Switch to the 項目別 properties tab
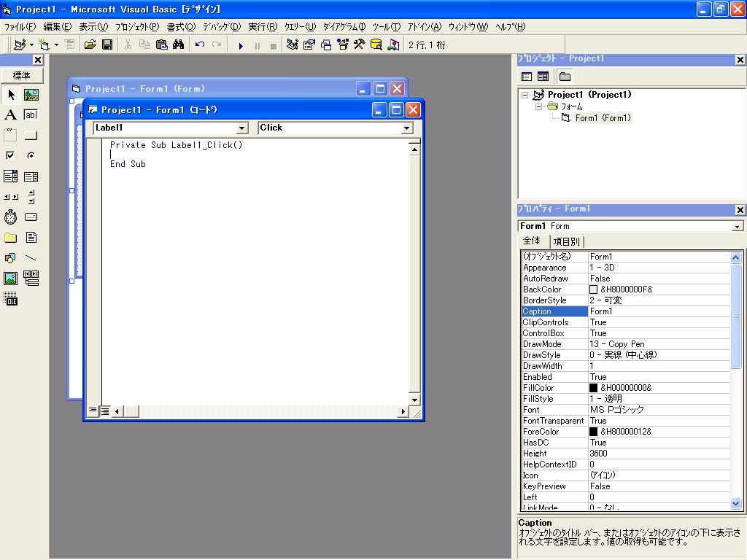747x560 pixels. (x=566, y=242)
